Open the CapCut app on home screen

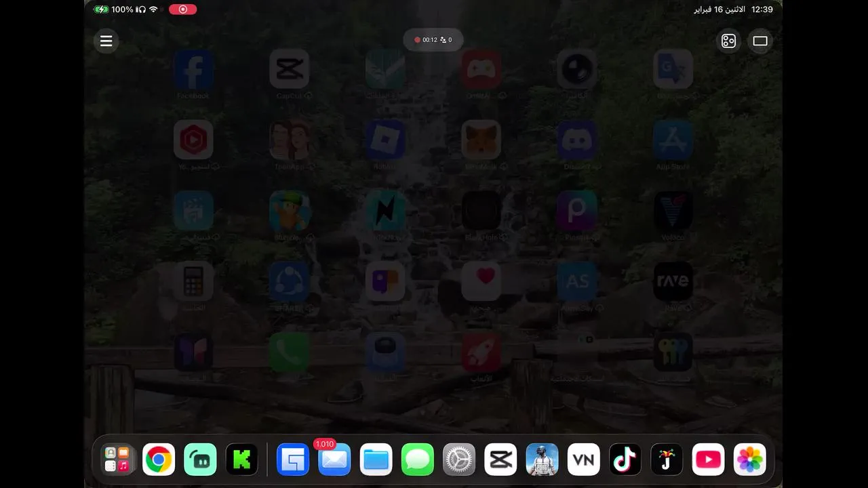[290, 68]
